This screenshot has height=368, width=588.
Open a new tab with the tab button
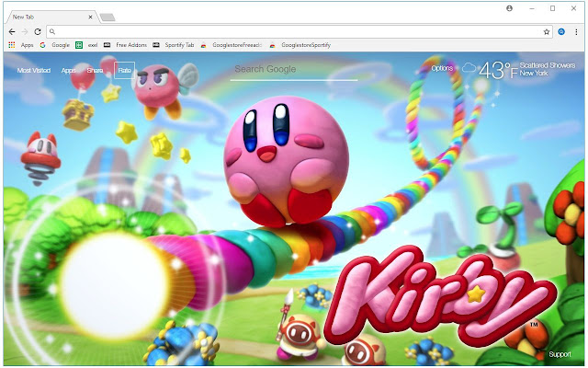click(x=107, y=17)
